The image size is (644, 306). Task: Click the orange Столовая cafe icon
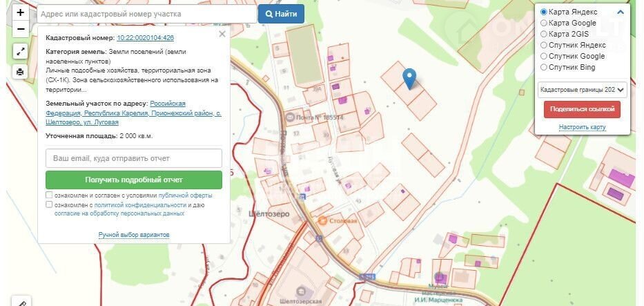[x=322, y=220]
